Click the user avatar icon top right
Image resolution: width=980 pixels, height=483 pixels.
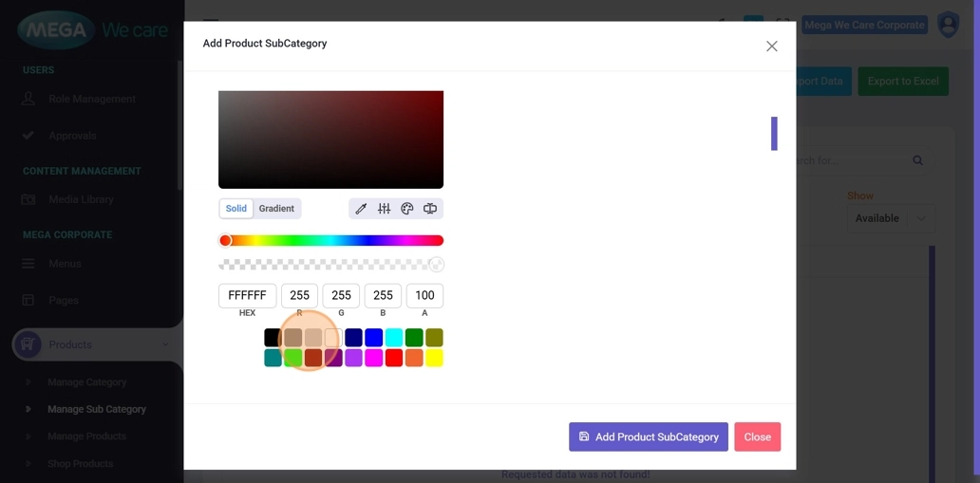[948, 26]
